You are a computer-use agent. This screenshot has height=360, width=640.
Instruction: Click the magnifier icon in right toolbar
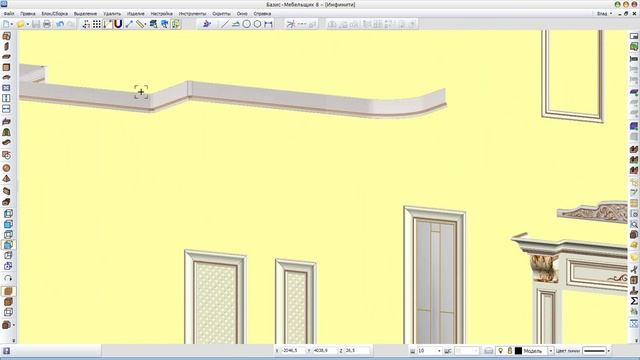pyautogui.click(x=633, y=224)
